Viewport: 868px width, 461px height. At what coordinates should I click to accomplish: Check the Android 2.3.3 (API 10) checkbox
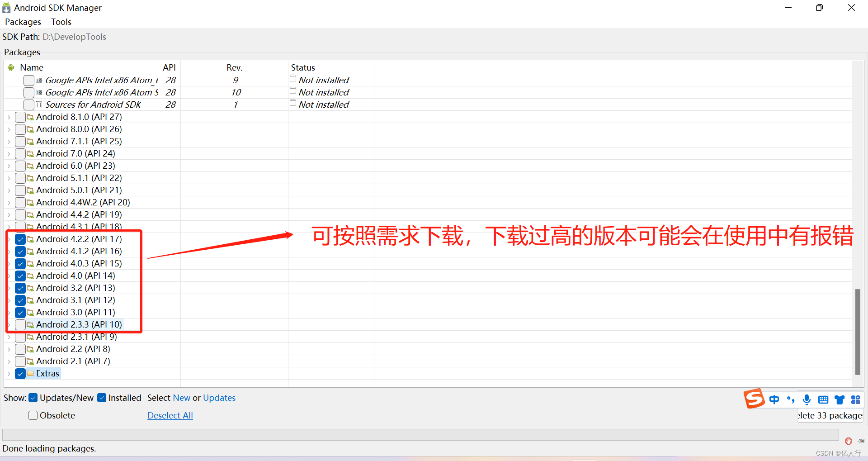pyautogui.click(x=20, y=325)
